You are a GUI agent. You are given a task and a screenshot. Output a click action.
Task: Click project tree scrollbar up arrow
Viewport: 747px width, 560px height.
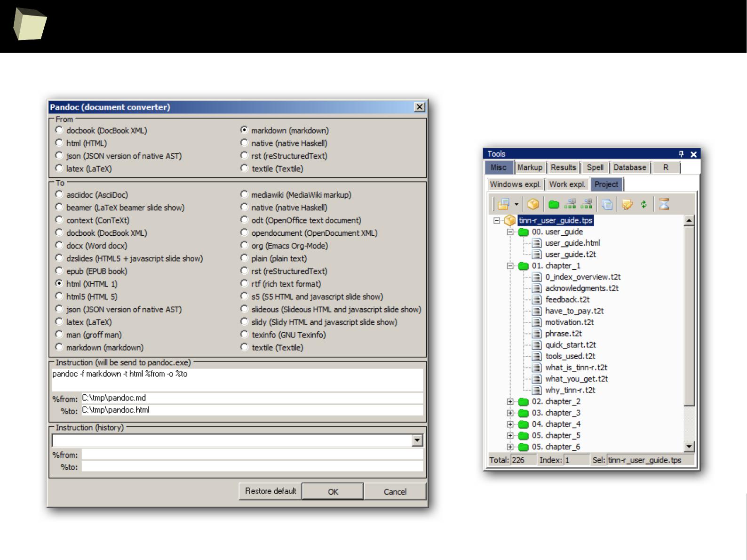pos(689,221)
